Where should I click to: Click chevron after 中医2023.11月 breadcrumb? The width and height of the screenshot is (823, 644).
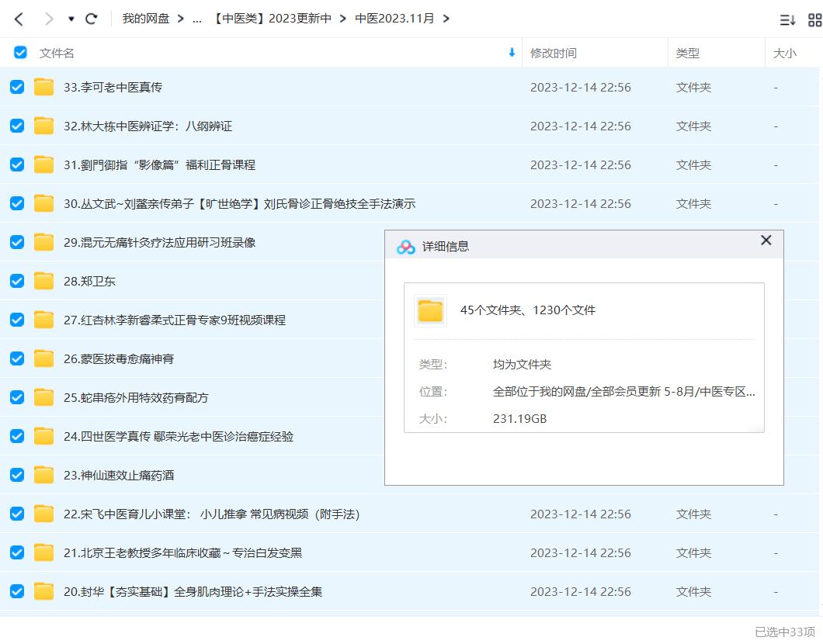point(446,19)
